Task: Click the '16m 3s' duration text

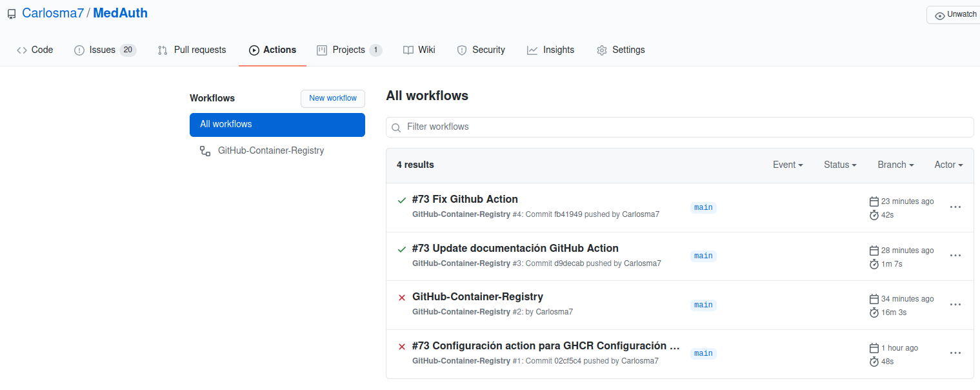Action: [894, 313]
